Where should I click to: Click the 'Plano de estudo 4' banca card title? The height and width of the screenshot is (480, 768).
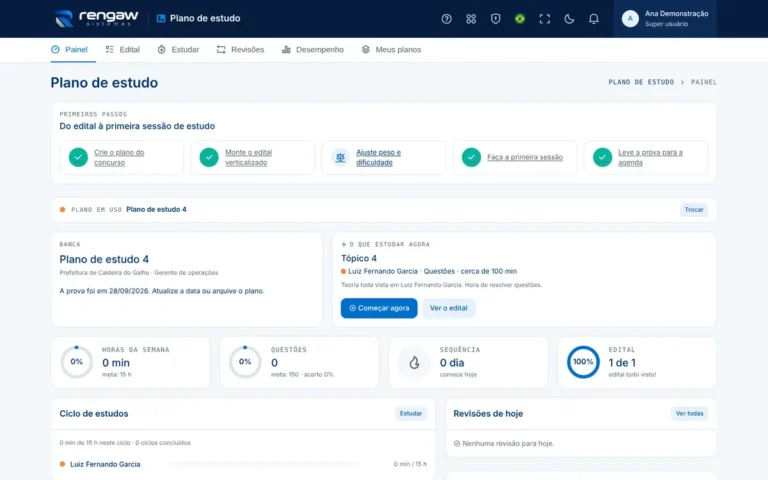[x=104, y=259]
